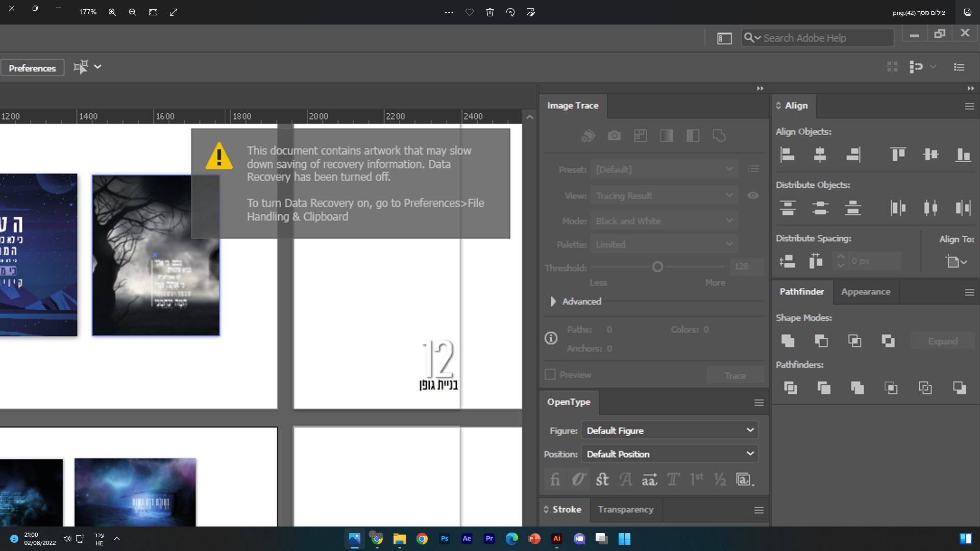Click the Threshold slider handle
The height and width of the screenshot is (551, 980).
[657, 267]
